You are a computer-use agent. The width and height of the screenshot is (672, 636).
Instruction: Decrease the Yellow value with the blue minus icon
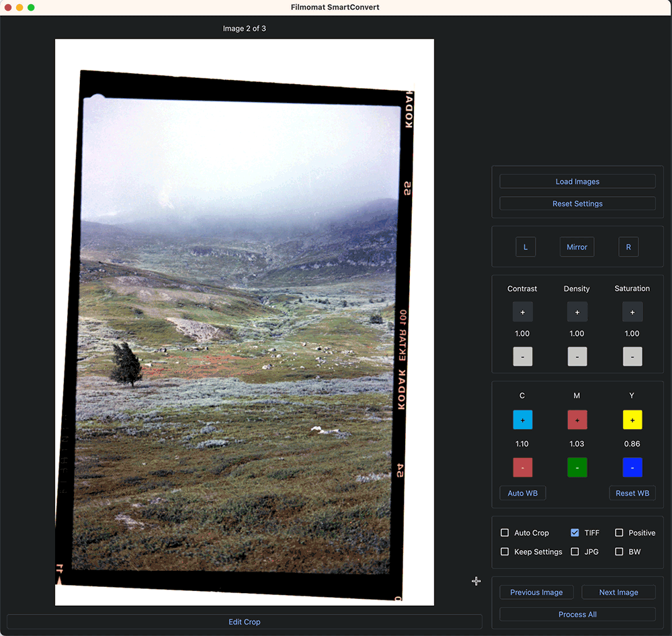(632, 467)
